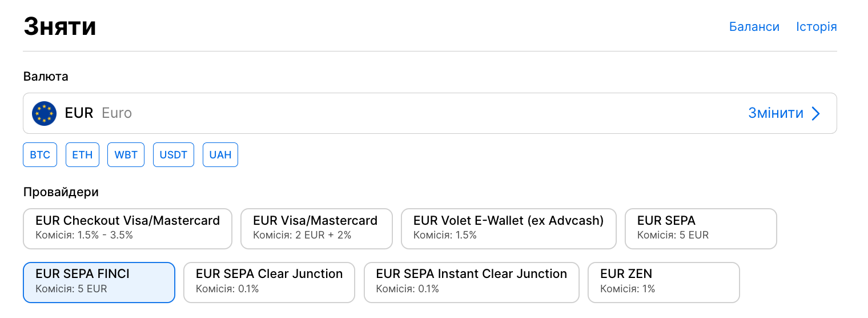Select the ETH quick currency chip

pyautogui.click(x=82, y=155)
